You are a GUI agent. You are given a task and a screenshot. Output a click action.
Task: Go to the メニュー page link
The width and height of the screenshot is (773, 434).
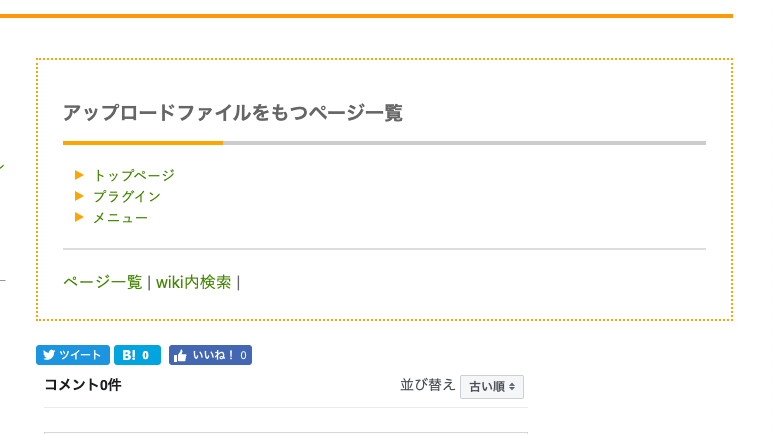(x=120, y=217)
